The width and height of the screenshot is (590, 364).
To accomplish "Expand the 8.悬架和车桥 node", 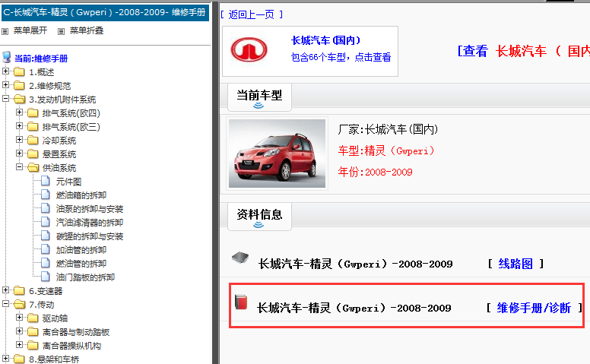I will click(5, 359).
